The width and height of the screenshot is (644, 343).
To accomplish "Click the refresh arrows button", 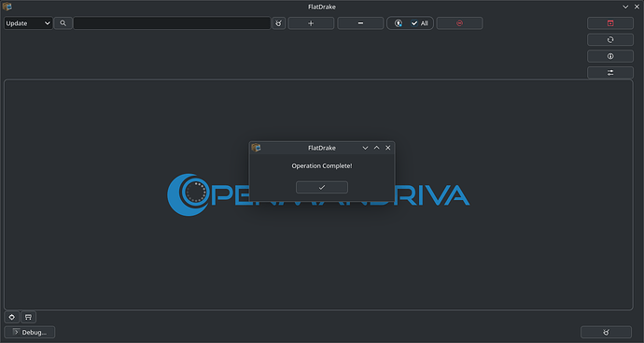I will [x=609, y=40].
